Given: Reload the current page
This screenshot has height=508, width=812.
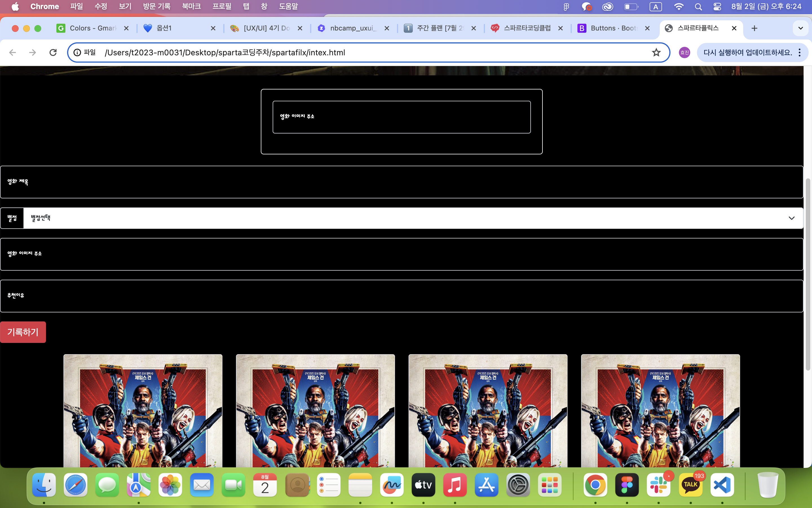Looking at the screenshot, I should 53,52.
